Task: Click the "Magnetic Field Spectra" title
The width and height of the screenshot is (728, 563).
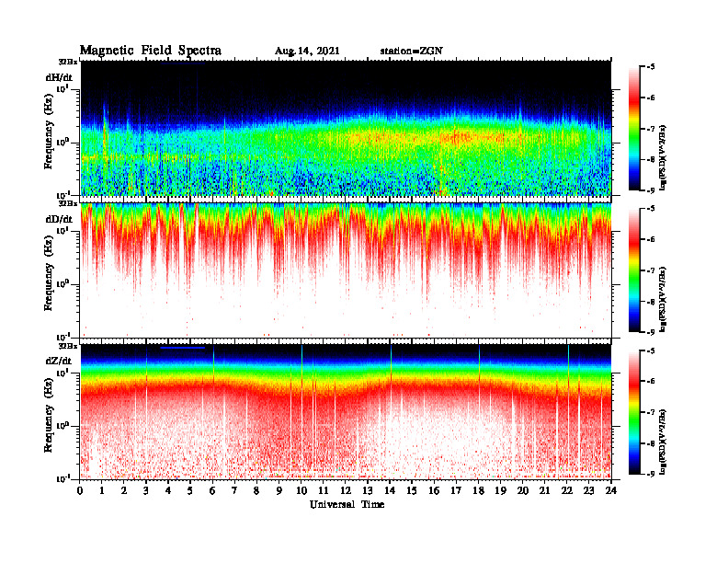Action: tap(151, 51)
